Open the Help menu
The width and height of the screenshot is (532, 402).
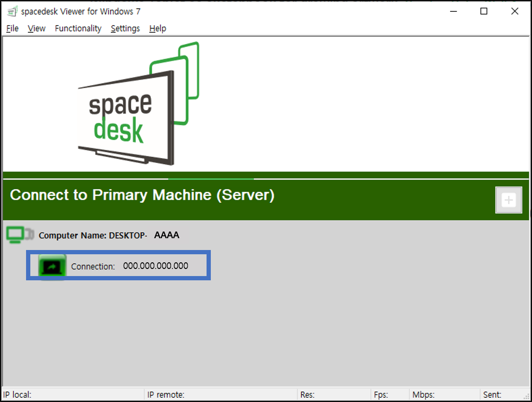[158, 28]
